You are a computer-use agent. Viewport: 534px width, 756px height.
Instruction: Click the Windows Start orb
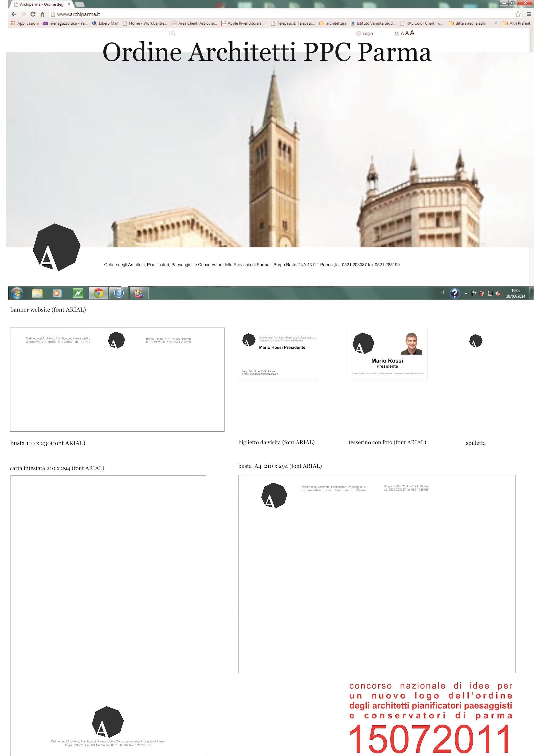17,293
